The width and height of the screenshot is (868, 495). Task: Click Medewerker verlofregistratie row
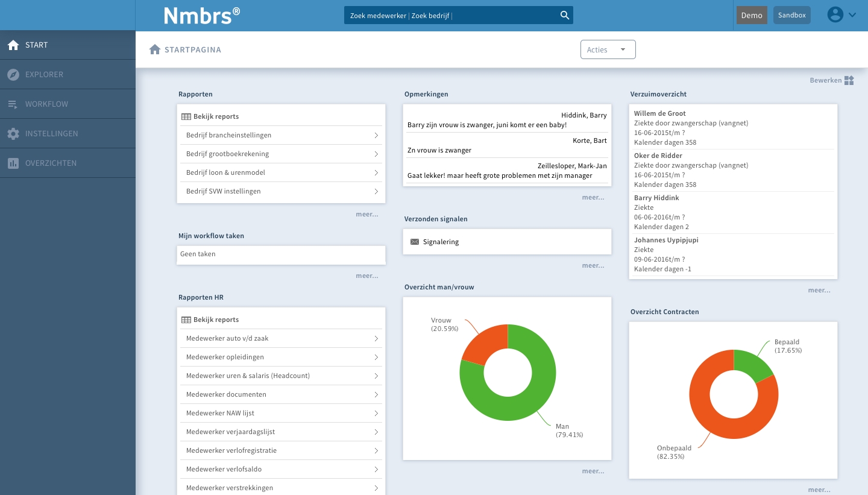click(281, 450)
